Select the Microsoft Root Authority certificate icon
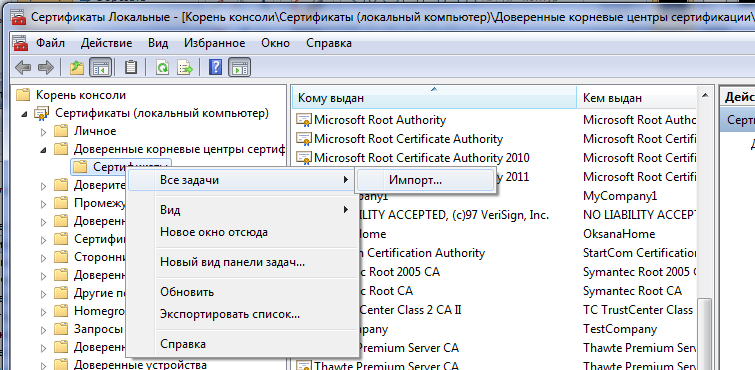755x370 pixels. (x=304, y=120)
